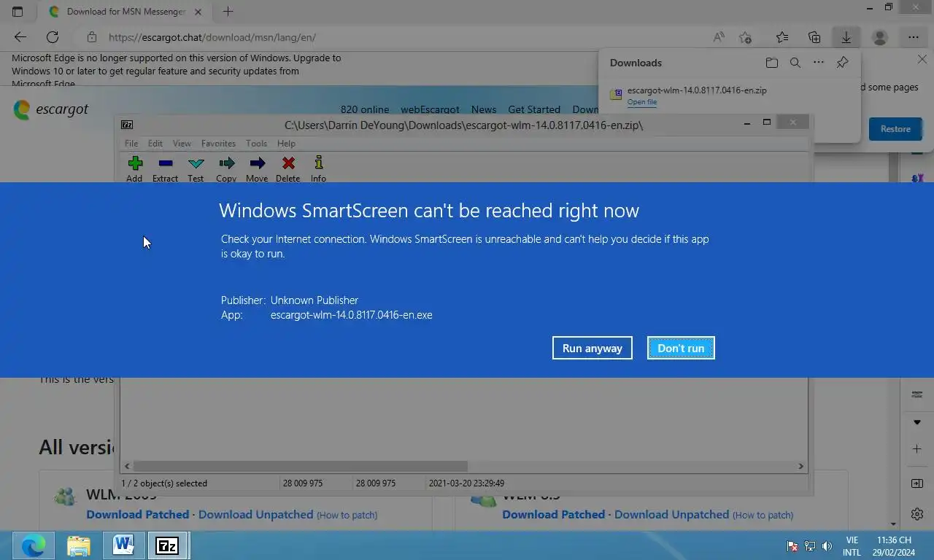Go back in Edge browser
Image resolution: width=934 pixels, height=560 pixels.
point(20,37)
